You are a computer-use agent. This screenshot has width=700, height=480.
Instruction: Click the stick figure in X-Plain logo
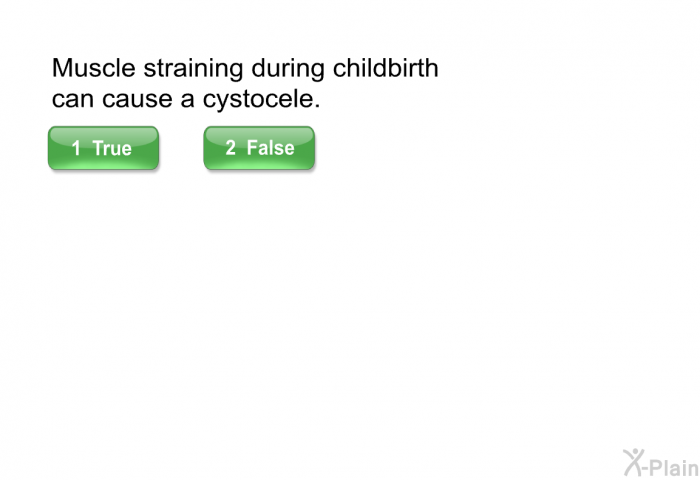point(633,462)
